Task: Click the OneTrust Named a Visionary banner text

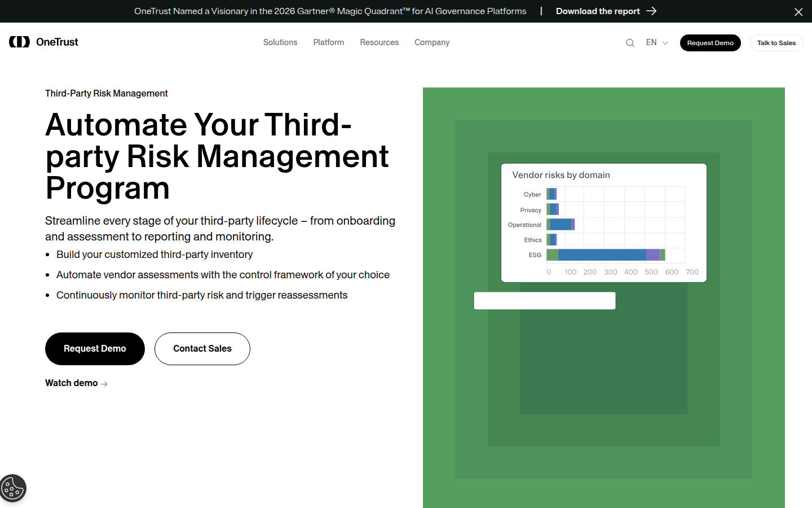Action: click(330, 11)
